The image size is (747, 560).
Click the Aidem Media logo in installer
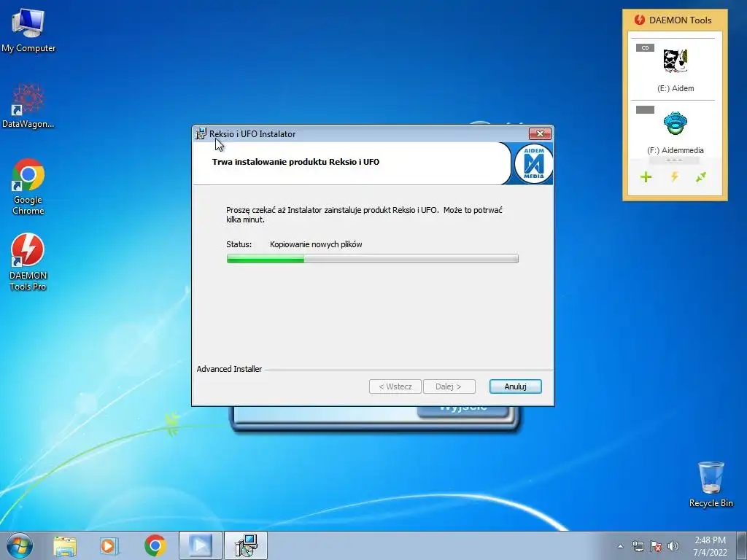coord(533,163)
